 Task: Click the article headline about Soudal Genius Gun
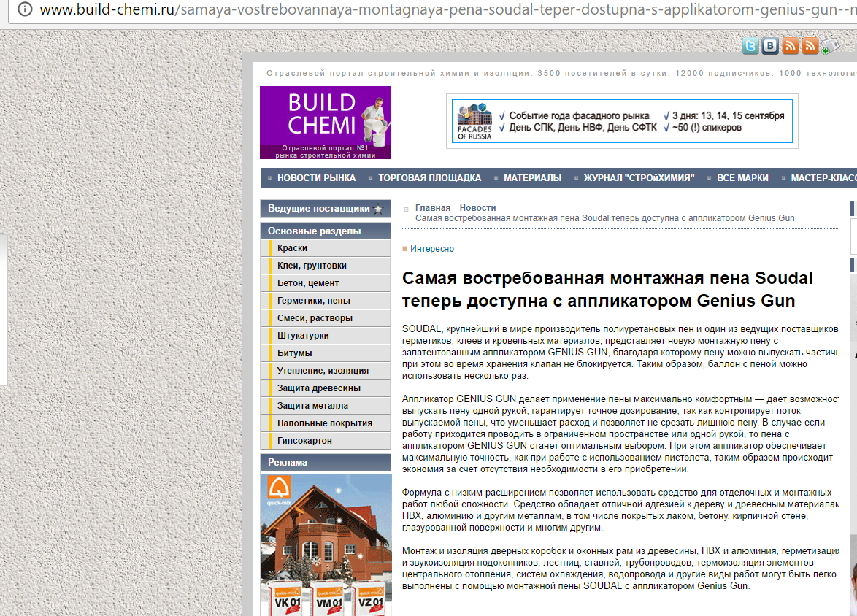click(x=607, y=289)
